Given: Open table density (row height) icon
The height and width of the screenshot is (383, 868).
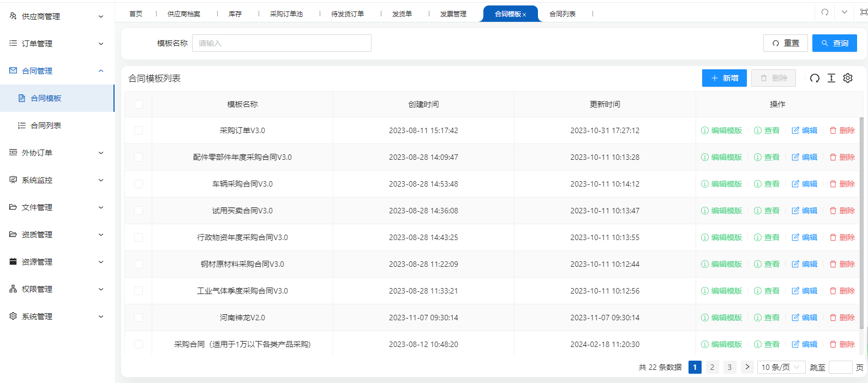Looking at the screenshot, I should (x=831, y=78).
